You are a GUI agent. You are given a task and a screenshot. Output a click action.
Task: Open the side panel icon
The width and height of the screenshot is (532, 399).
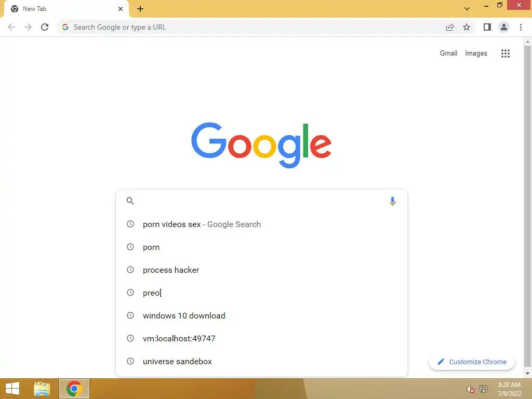coord(487,27)
